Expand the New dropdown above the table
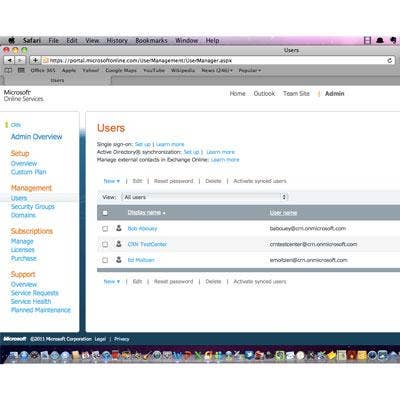The image size is (400, 400). (x=111, y=181)
